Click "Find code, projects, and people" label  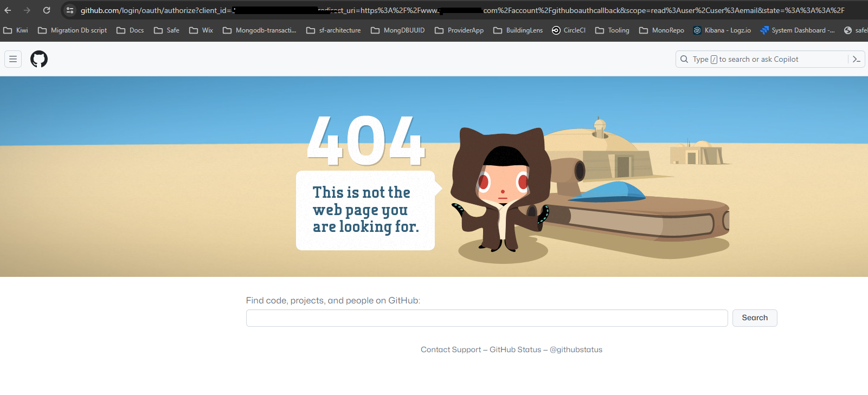click(x=333, y=300)
